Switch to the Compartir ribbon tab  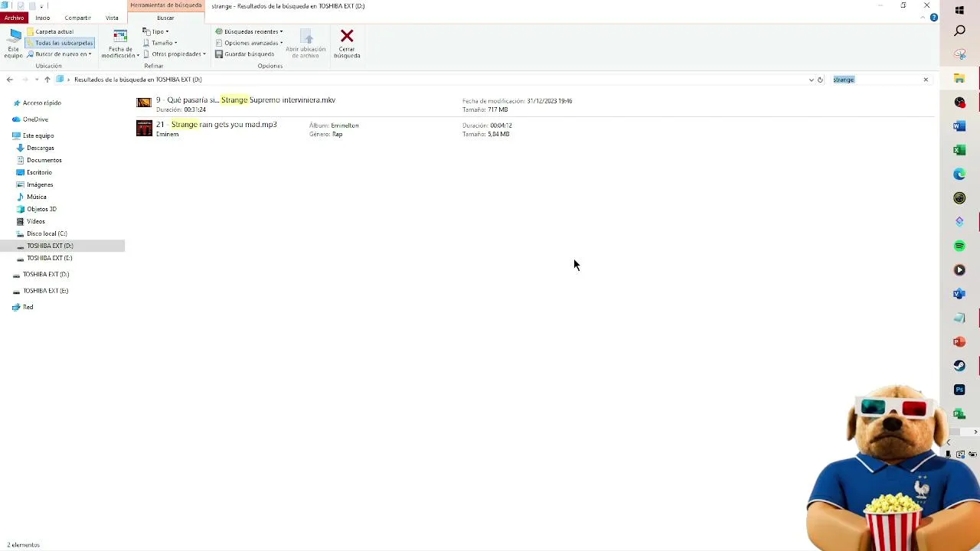tap(77, 18)
